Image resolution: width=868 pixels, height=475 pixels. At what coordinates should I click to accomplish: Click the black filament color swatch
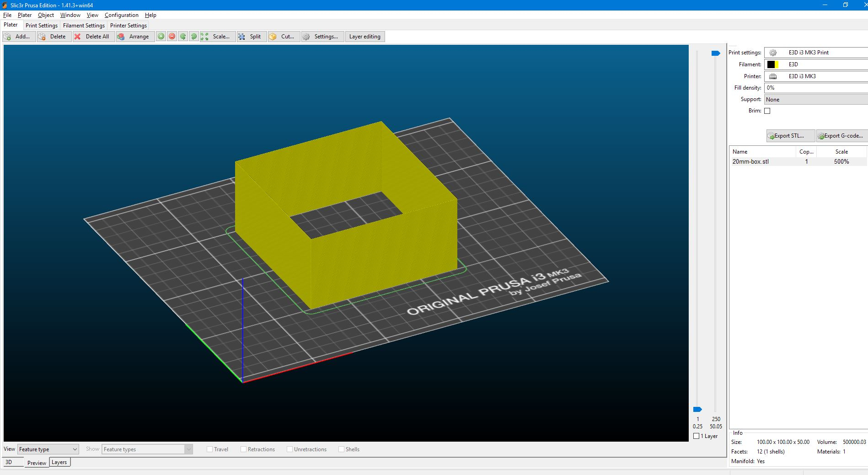pos(771,64)
